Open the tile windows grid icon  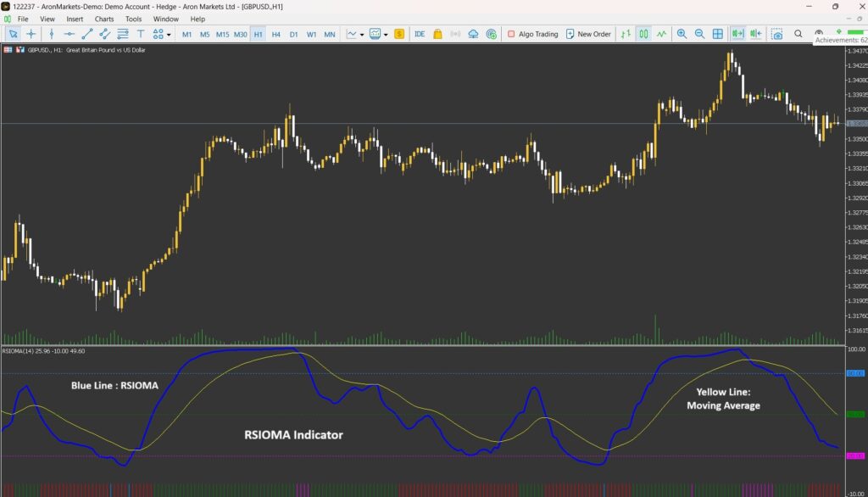tap(718, 34)
